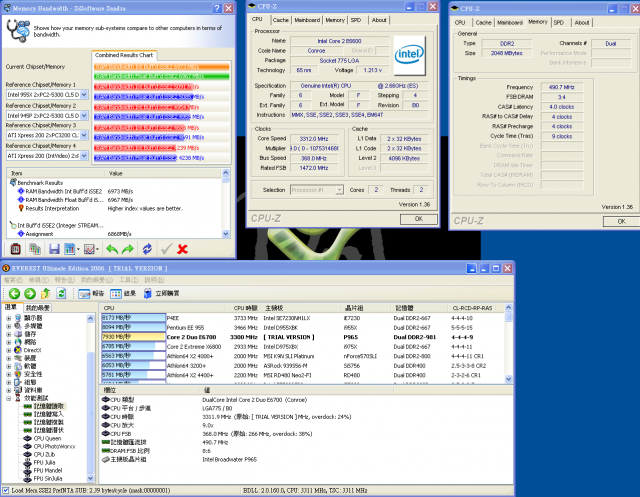Click the Item column header in Sandra results
The width and height of the screenshot is (640, 497).
56,173
